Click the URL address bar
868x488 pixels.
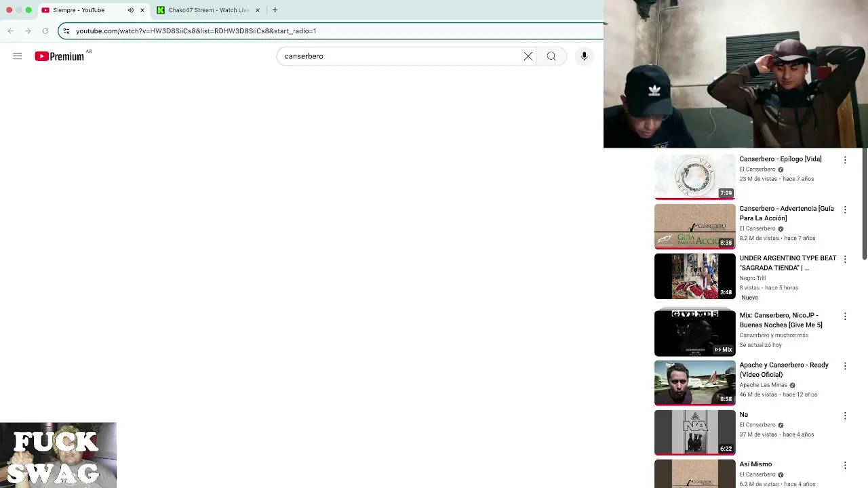332,30
